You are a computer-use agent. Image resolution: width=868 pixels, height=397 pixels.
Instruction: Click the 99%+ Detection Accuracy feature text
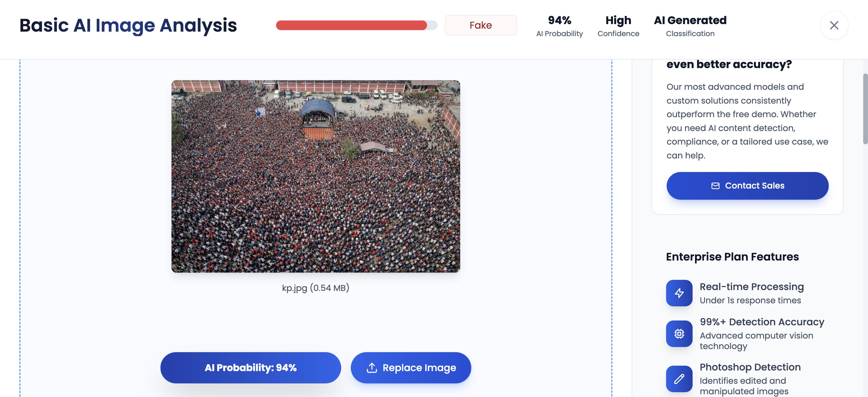[762, 322]
